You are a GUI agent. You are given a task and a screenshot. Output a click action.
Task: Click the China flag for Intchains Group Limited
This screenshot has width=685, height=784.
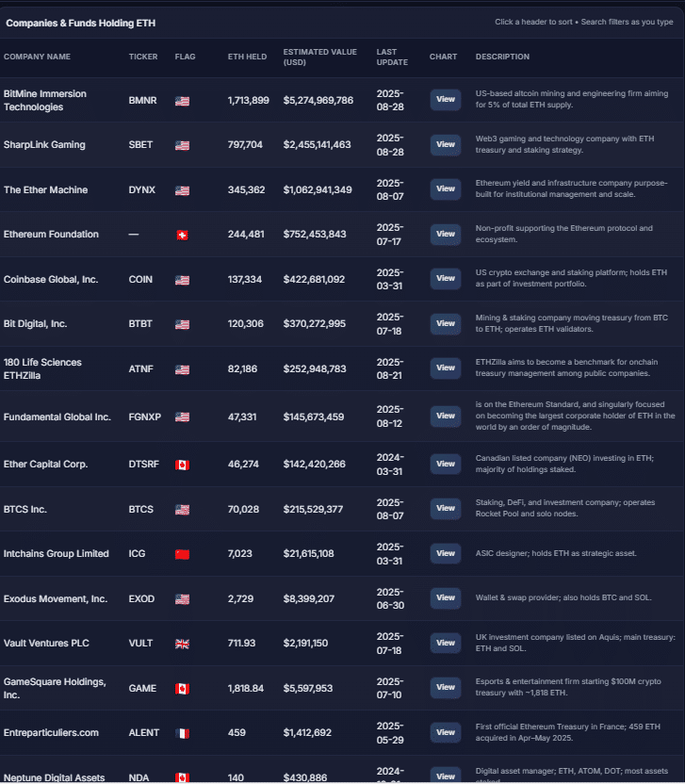click(182, 554)
